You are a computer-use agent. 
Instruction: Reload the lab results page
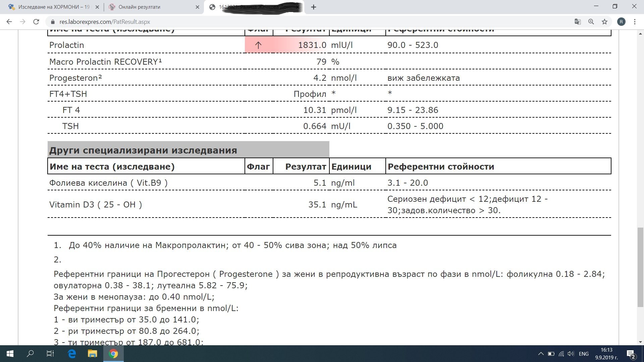(x=36, y=22)
